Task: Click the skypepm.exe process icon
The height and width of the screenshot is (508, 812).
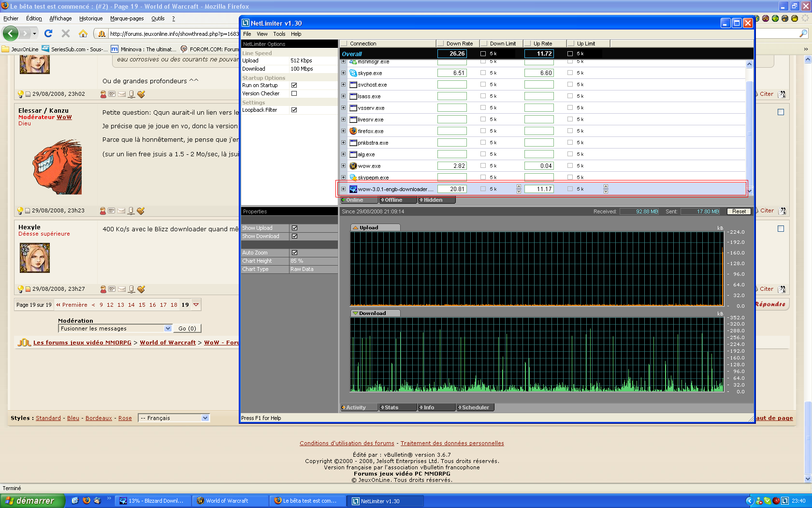Action: (x=353, y=178)
